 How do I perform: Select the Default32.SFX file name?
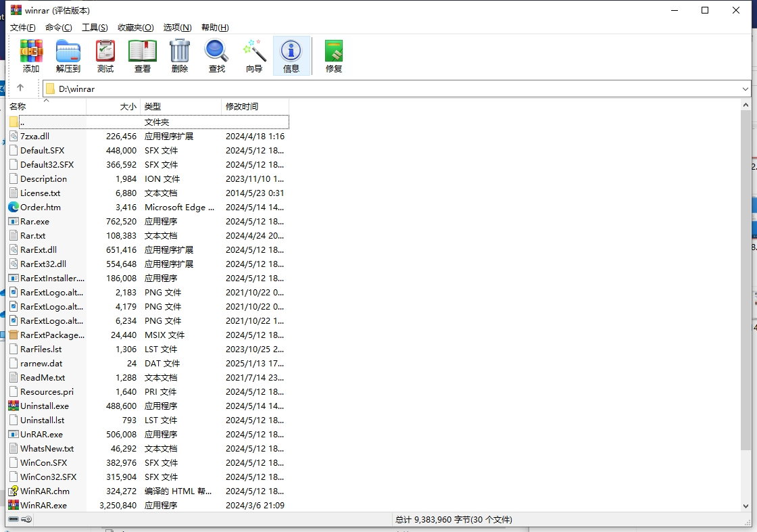pos(47,165)
